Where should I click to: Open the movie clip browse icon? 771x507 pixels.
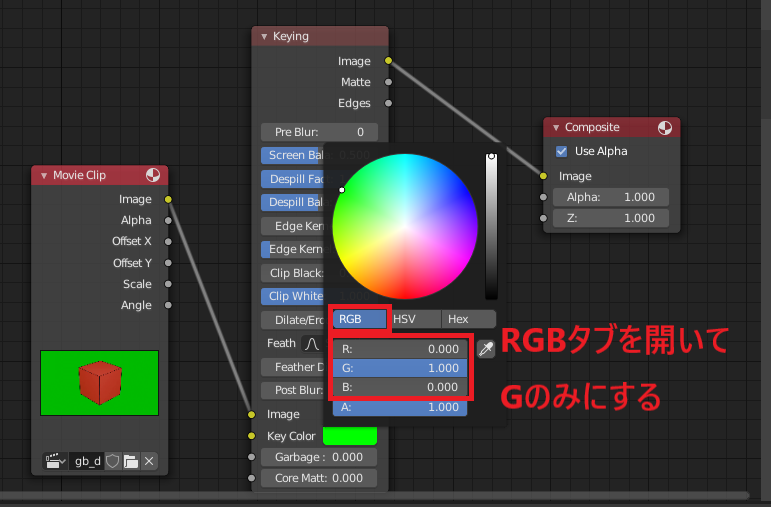pos(55,461)
